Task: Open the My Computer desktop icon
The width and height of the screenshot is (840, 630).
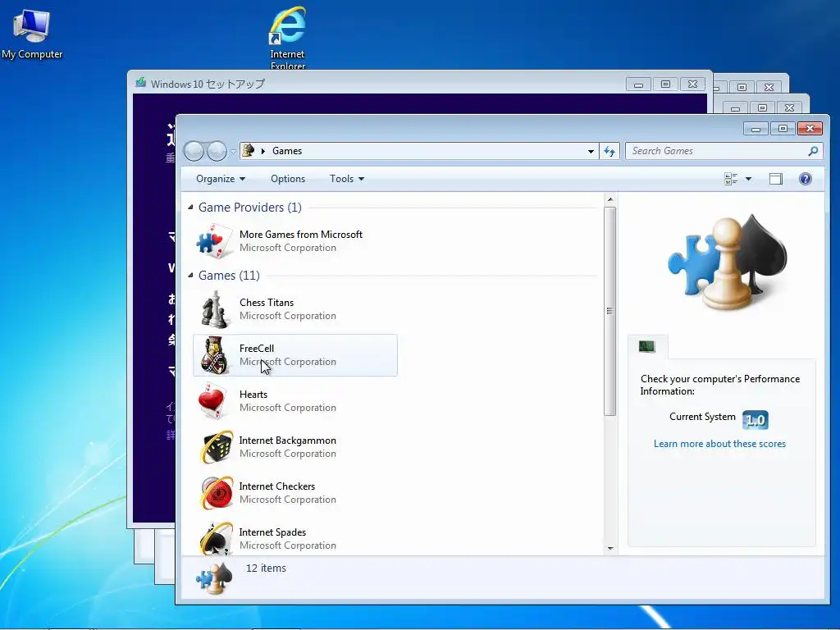Action: pyautogui.click(x=32, y=33)
